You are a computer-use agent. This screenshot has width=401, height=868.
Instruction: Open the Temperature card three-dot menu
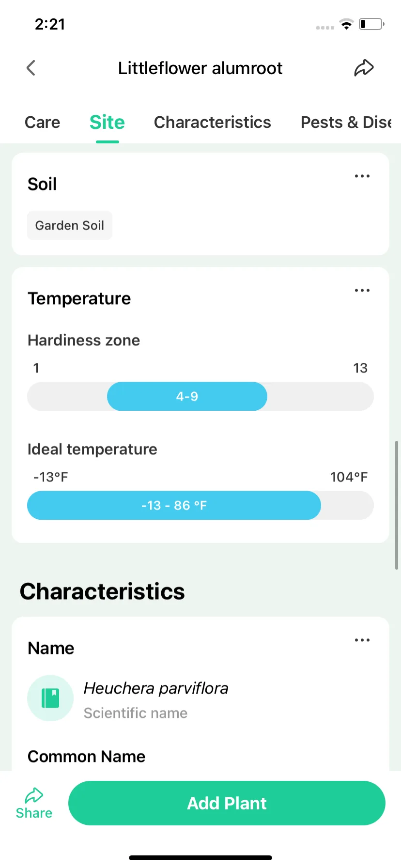362,290
